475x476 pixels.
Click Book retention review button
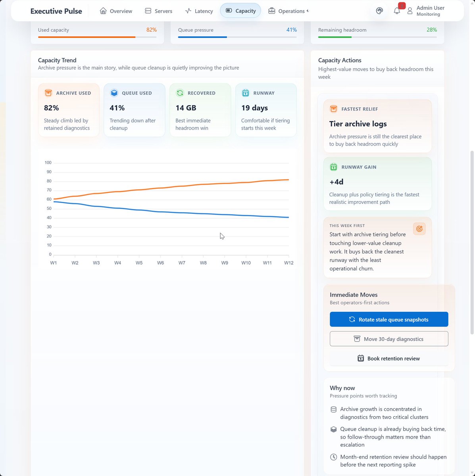389,358
